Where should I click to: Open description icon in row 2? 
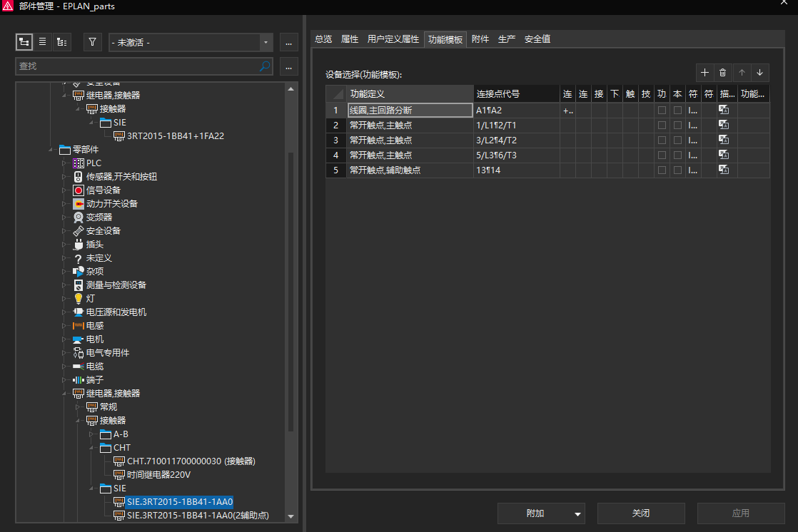tap(724, 125)
